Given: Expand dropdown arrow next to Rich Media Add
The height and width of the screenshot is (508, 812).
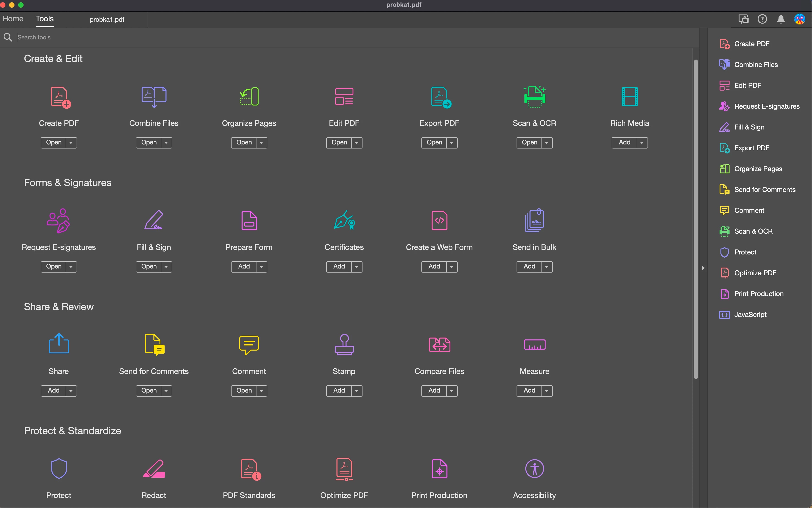Looking at the screenshot, I should [x=642, y=143].
